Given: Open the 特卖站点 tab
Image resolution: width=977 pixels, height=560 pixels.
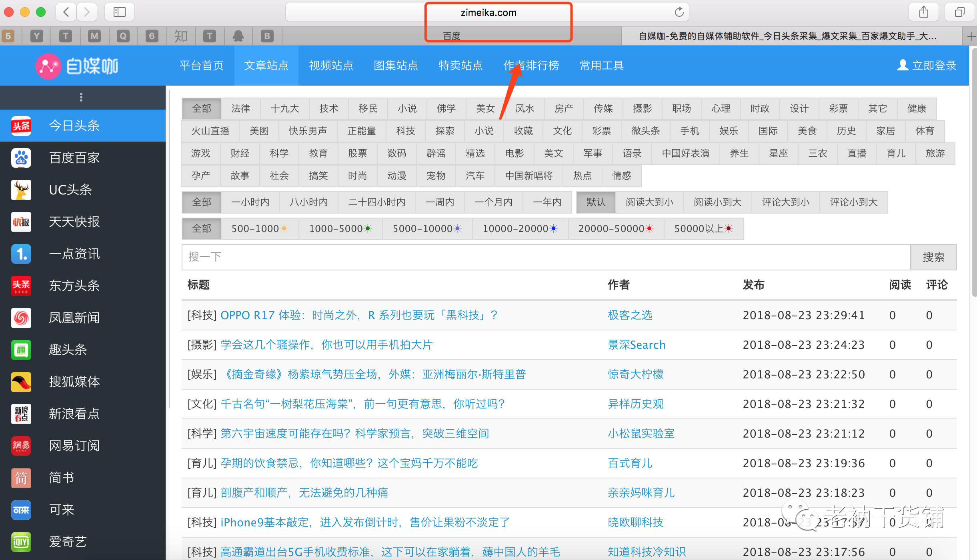Looking at the screenshot, I should pyautogui.click(x=461, y=65).
